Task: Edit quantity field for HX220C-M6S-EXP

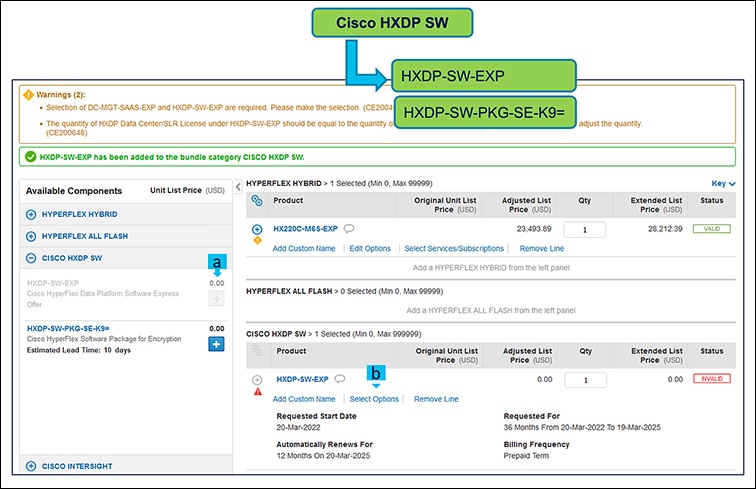Action: click(584, 230)
